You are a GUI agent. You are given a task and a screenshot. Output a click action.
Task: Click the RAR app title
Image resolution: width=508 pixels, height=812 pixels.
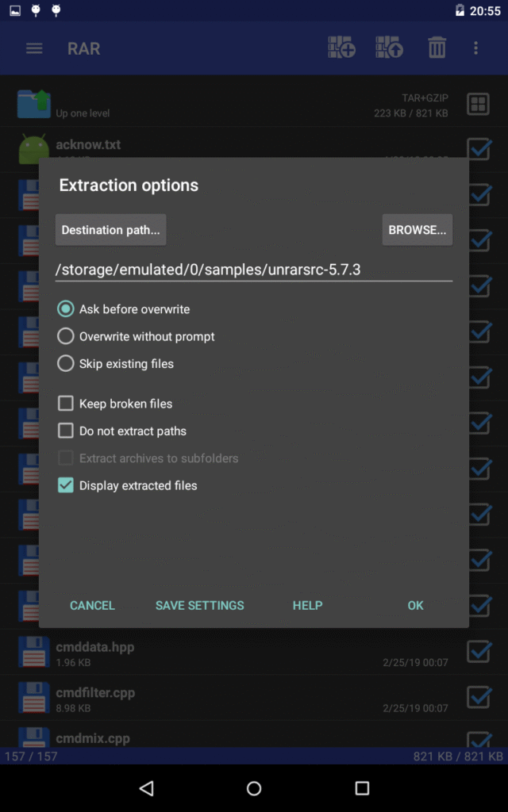(83, 48)
